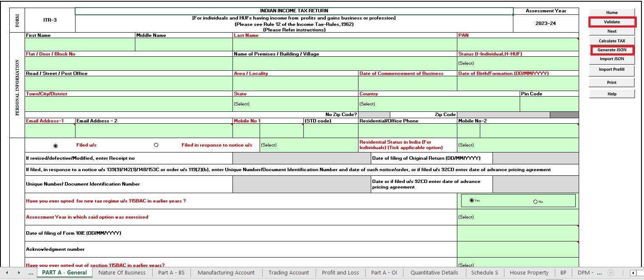Click the next sheet navigation arrow

[19, 272]
